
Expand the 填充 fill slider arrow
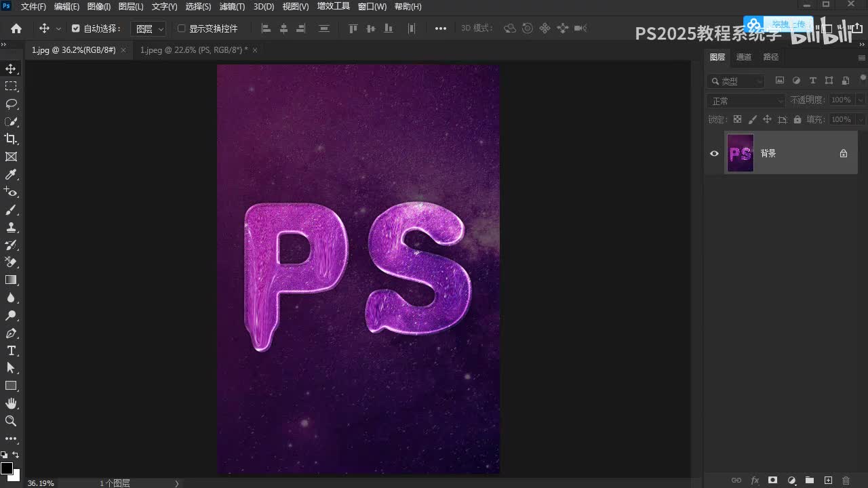[x=861, y=119]
